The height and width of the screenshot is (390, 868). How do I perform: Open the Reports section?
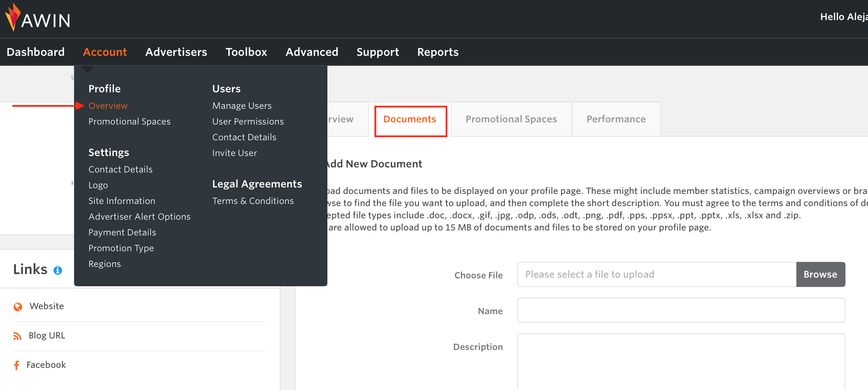[438, 52]
